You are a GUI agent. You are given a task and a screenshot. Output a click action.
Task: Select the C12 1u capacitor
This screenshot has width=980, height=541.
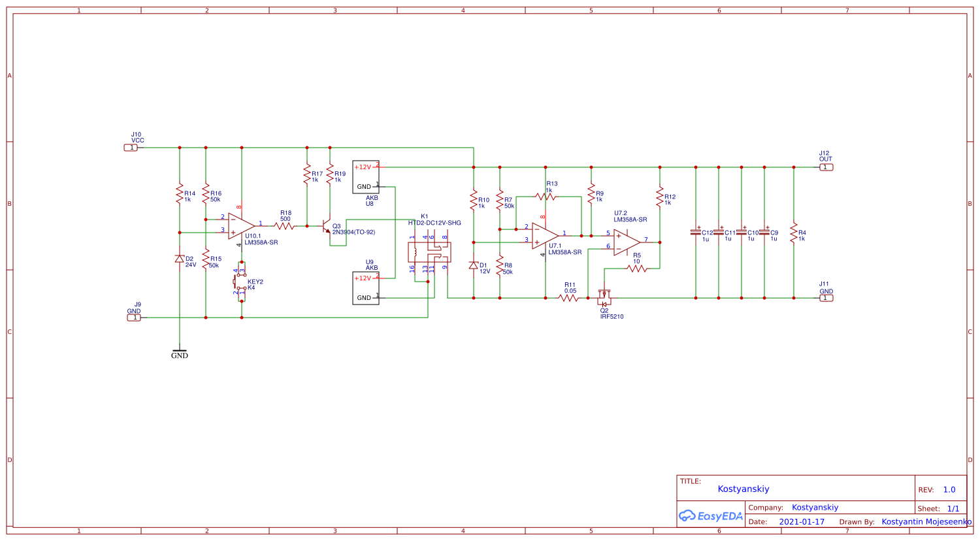click(696, 233)
